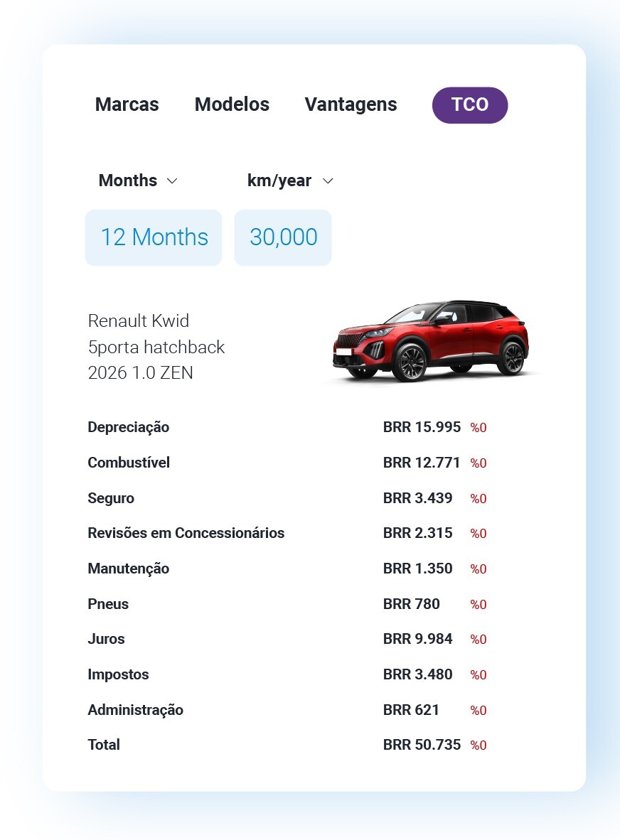Click the Depreciação cost row label
The image size is (620, 840).
(129, 427)
